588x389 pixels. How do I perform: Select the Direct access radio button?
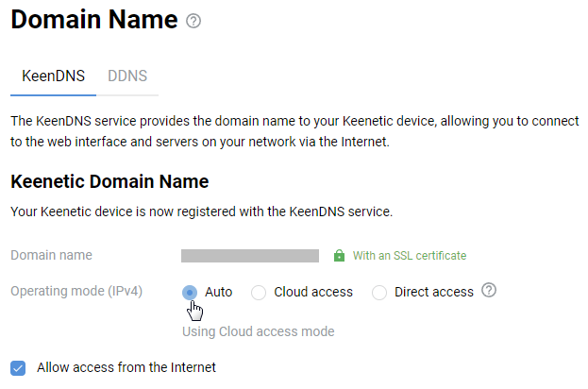pos(379,293)
